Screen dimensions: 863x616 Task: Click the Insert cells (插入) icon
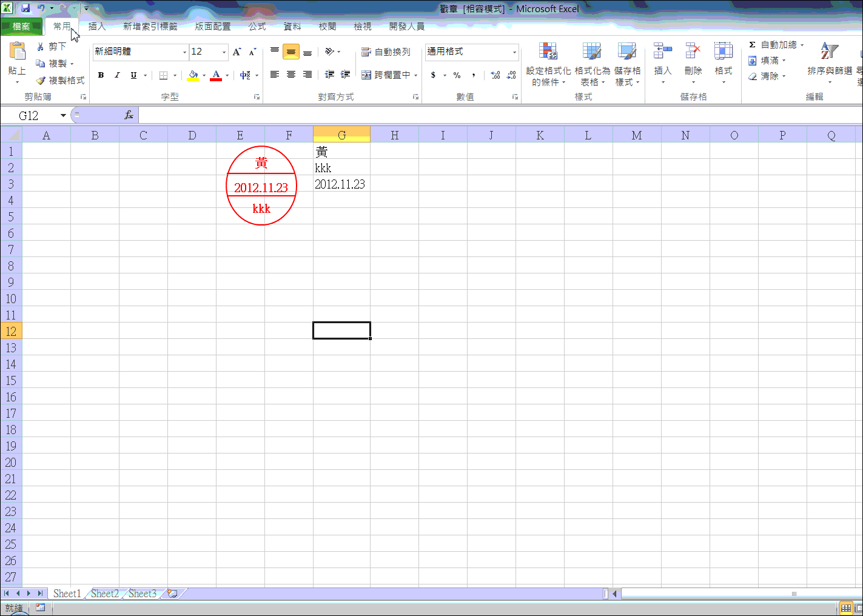(663, 51)
